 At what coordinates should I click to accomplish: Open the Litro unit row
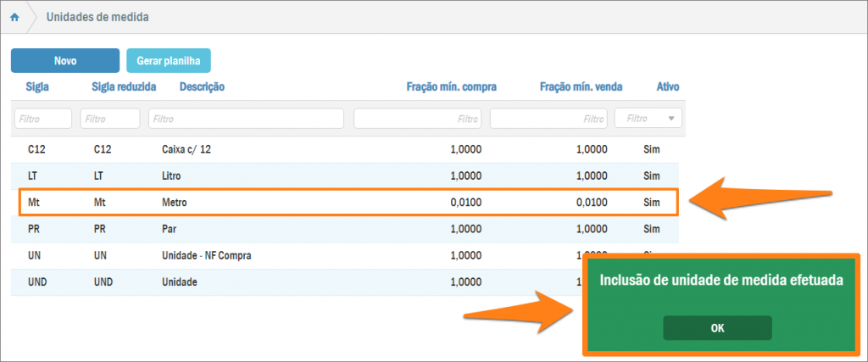point(348,176)
